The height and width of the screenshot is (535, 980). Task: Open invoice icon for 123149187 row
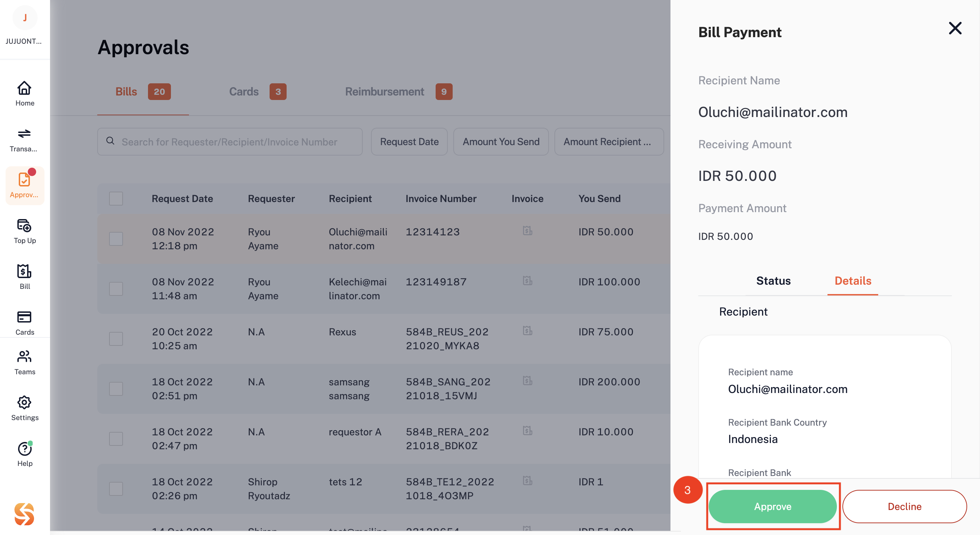click(527, 281)
